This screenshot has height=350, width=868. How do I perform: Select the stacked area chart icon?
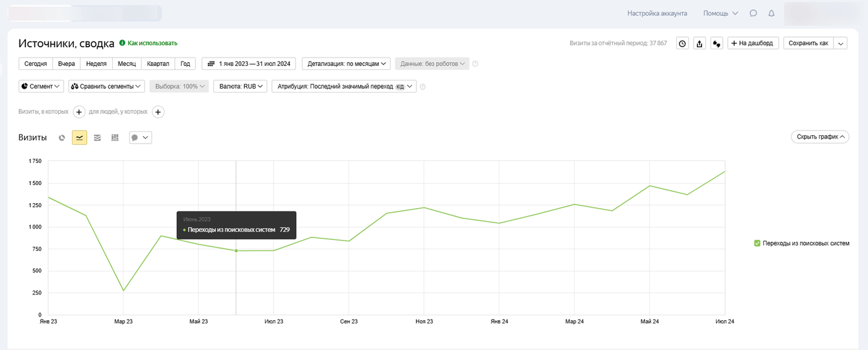(x=97, y=138)
